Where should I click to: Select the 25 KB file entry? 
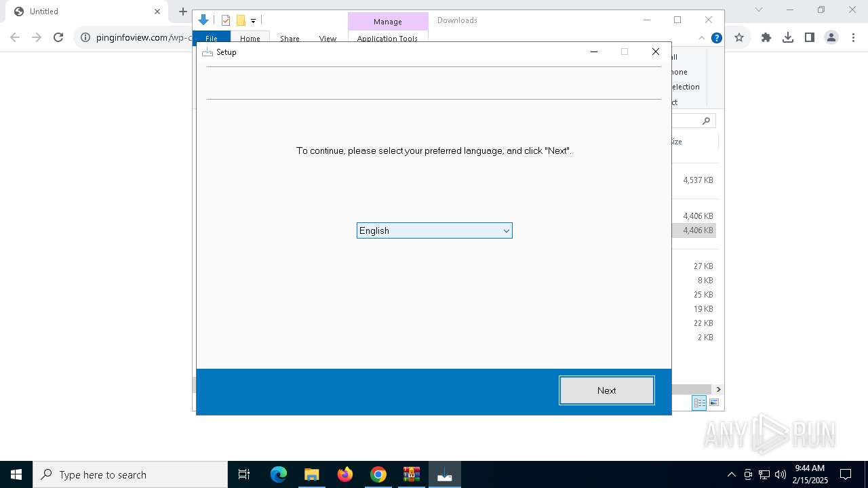click(x=703, y=295)
